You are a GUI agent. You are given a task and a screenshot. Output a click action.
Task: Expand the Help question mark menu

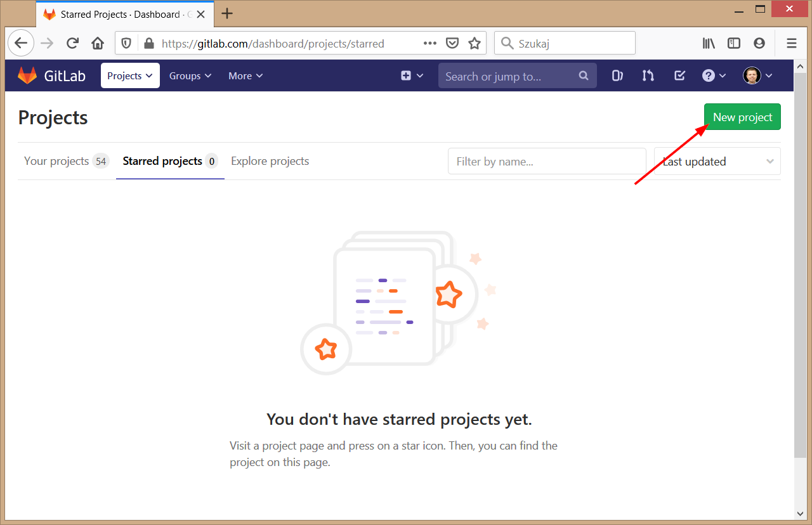[x=714, y=76]
